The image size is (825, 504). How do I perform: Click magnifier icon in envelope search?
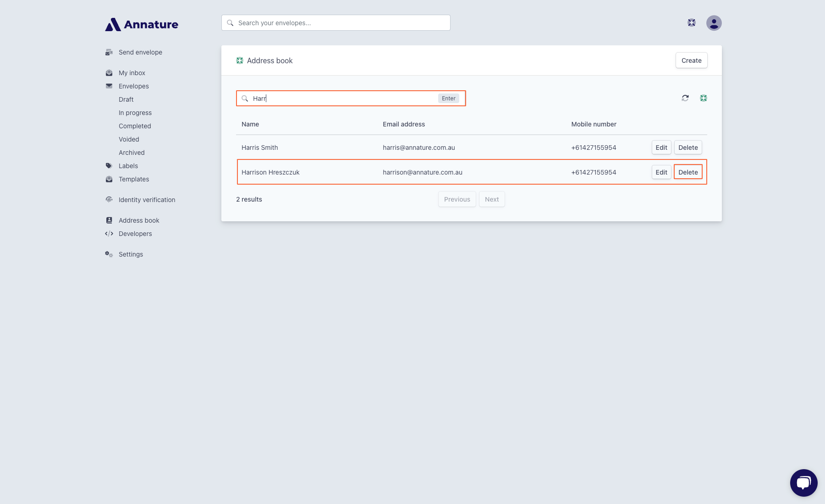230,23
